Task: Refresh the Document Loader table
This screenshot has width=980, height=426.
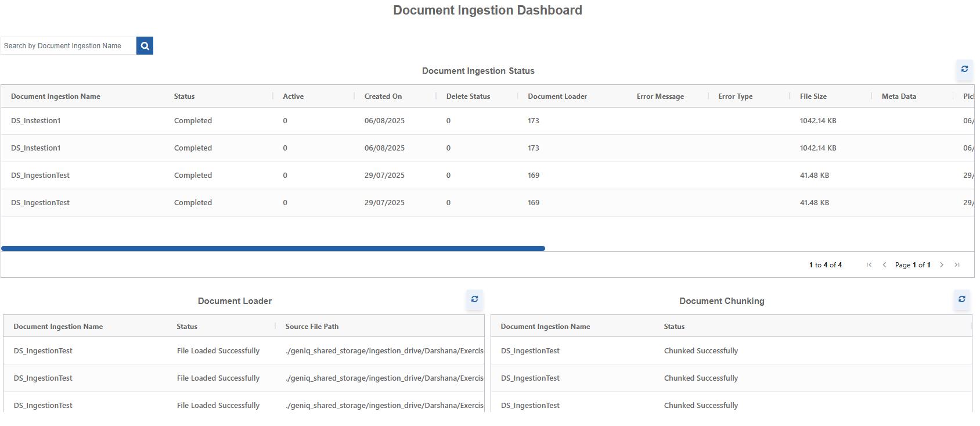Action: tap(474, 299)
